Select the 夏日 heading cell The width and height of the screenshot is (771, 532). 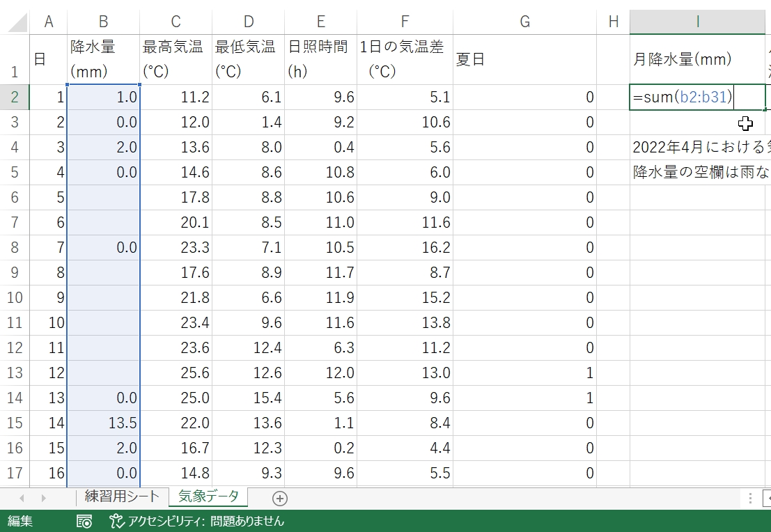[524, 60]
